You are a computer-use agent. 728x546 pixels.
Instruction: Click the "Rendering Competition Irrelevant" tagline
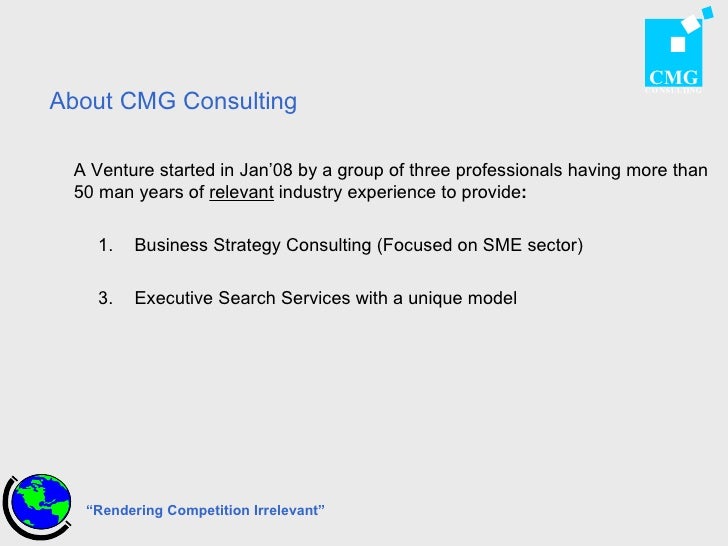click(x=206, y=511)
